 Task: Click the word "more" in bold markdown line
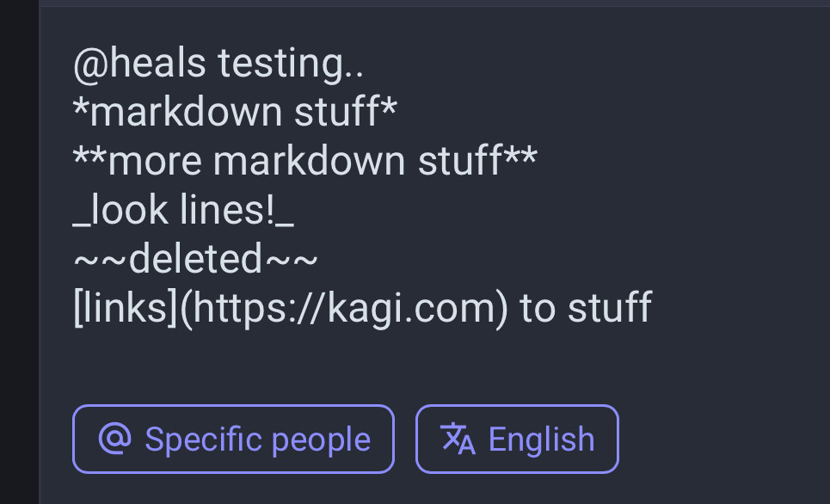[x=155, y=161]
